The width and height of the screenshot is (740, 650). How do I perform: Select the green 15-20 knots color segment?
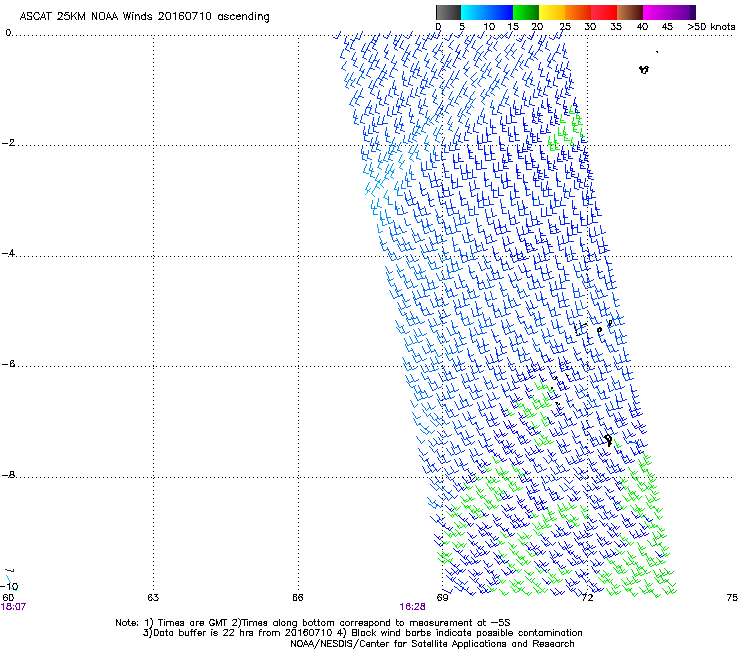coord(526,12)
